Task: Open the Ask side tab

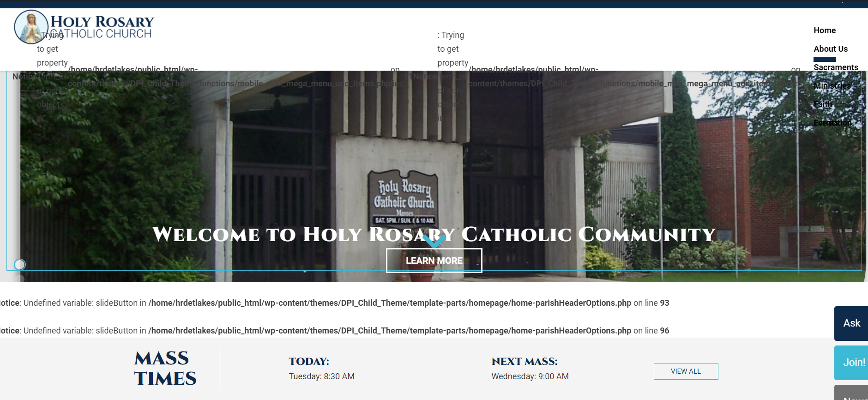Action: tap(851, 323)
